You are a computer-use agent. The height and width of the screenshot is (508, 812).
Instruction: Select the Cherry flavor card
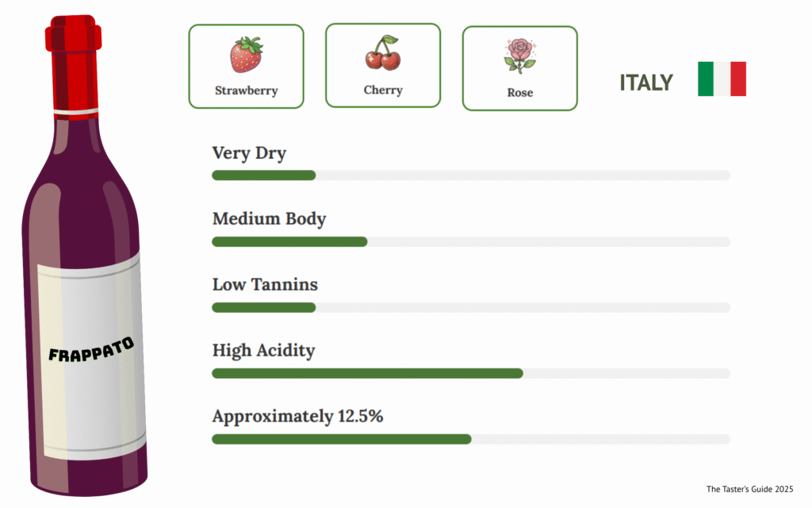[383, 65]
